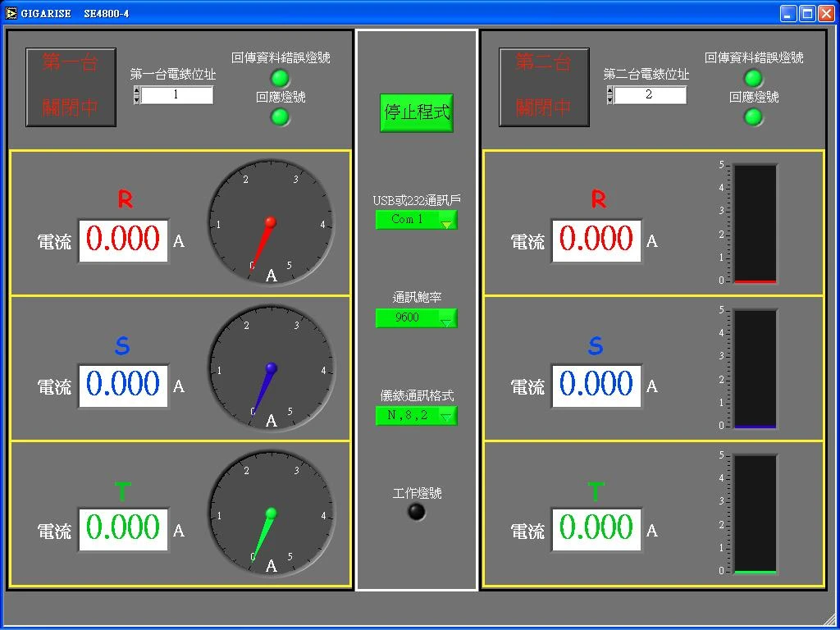
Task: Click second meter's R phase level bar
Action: (755, 223)
